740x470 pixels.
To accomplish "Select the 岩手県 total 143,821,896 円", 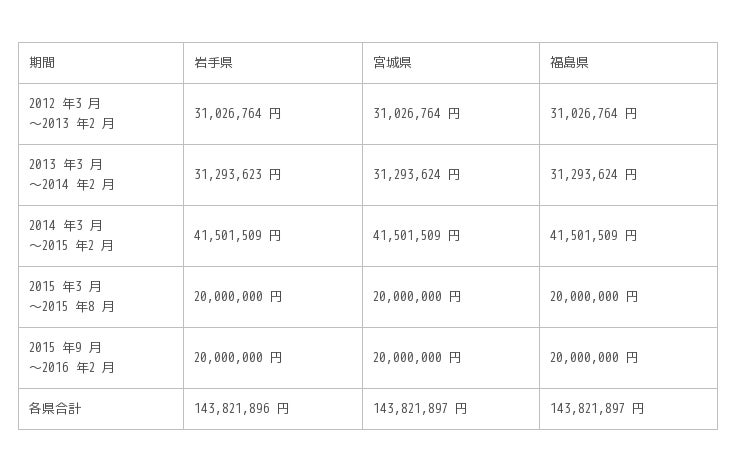I will pyautogui.click(x=241, y=409).
